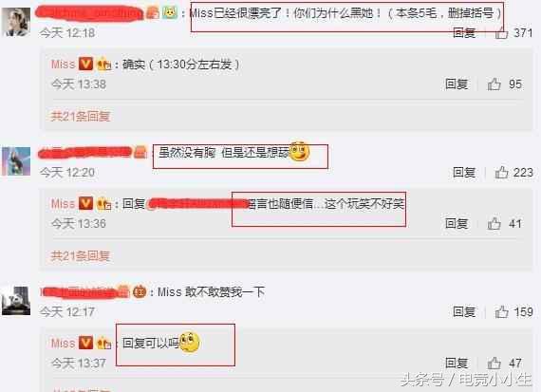Expand 共21条回复 under the 13:36 reply
541x392 pixels.
81,255
